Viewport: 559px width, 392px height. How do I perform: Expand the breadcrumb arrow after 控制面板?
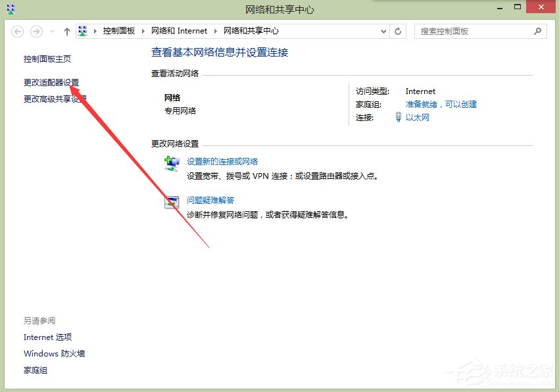tap(143, 31)
